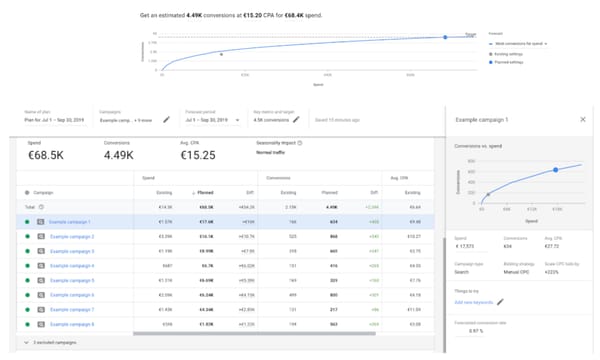Click the search campaign type icon for Example campaign 4
Screen dimensions: 600x360
pos(41,266)
